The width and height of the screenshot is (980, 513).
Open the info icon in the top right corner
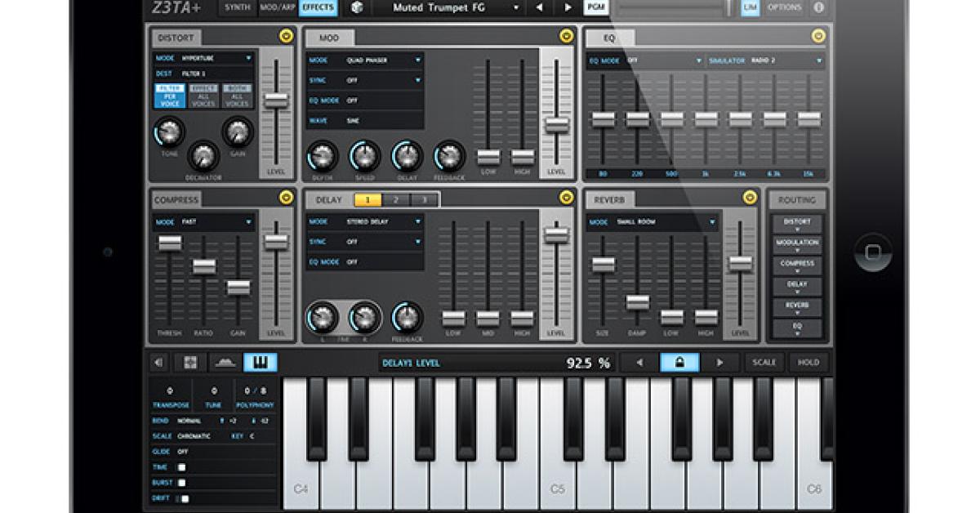pyautogui.click(x=818, y=7)
